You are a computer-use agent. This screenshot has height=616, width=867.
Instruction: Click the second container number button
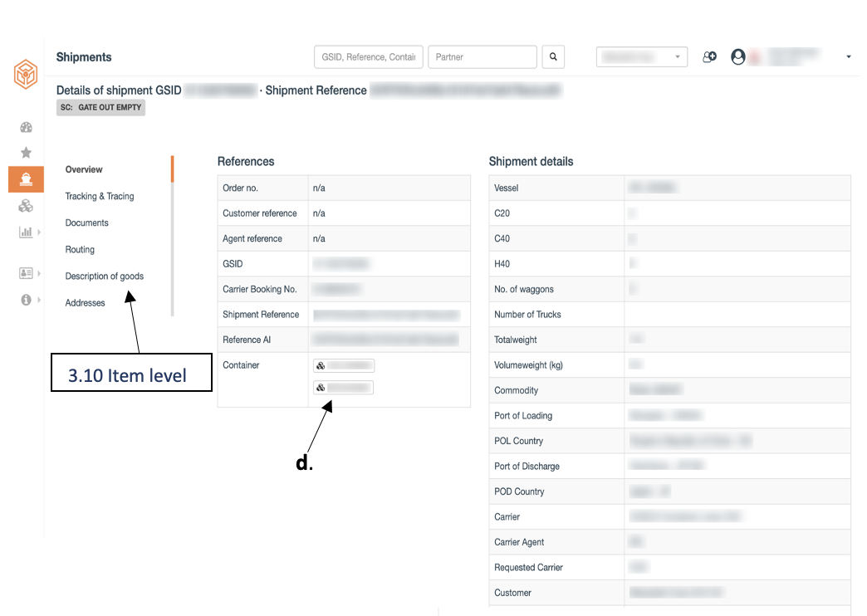[343, 388]
